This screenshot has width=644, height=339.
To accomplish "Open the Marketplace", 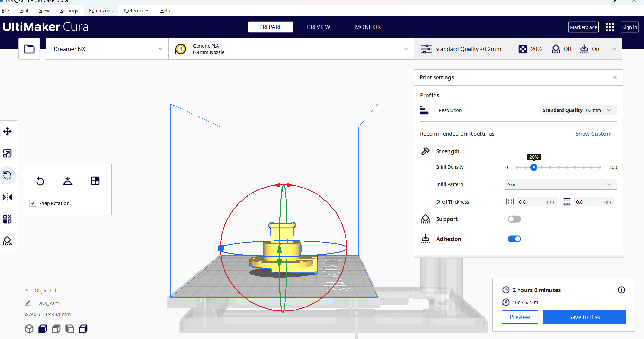I will (x=584, y=27).
